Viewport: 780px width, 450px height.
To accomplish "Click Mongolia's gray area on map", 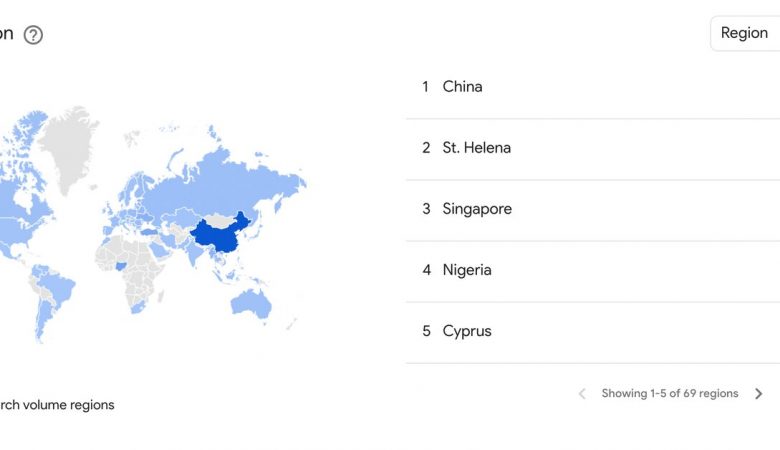I will pyautogui.click(x=219, y=219).
